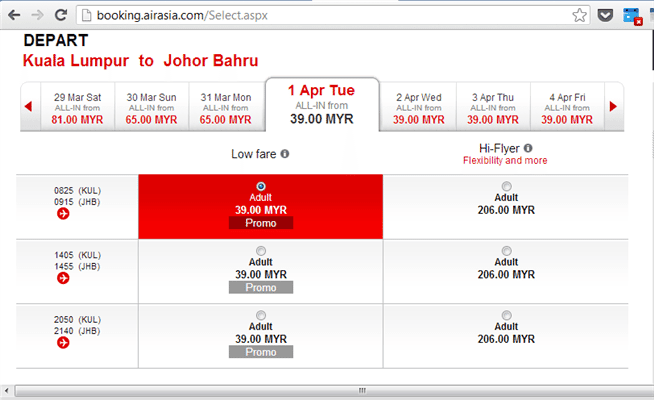
Task: Open the Pocket extension icon
Action: [x=605, y=15]
